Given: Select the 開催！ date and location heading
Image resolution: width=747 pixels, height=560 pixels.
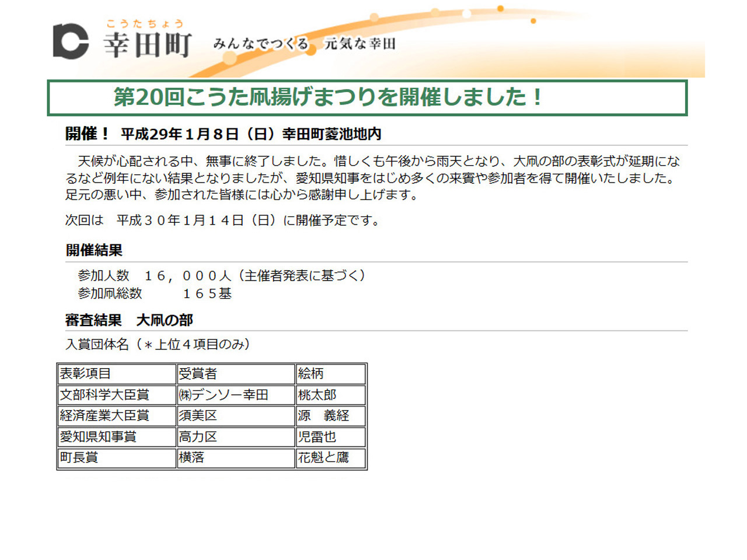Looking at the screenshot, I should pyautogui.click(x=223, y=134).
